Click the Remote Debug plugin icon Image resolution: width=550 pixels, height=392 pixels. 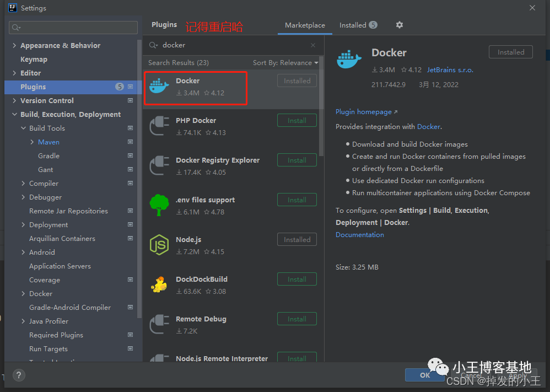(159, 324)
